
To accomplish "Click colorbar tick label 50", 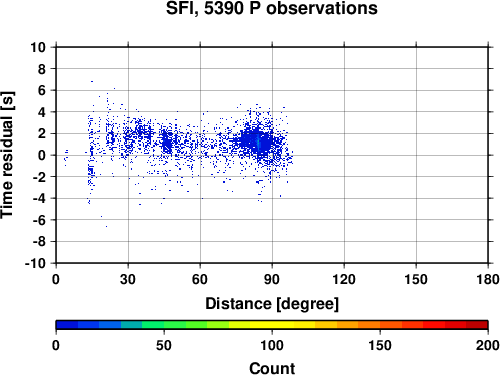I will (164, 345).
